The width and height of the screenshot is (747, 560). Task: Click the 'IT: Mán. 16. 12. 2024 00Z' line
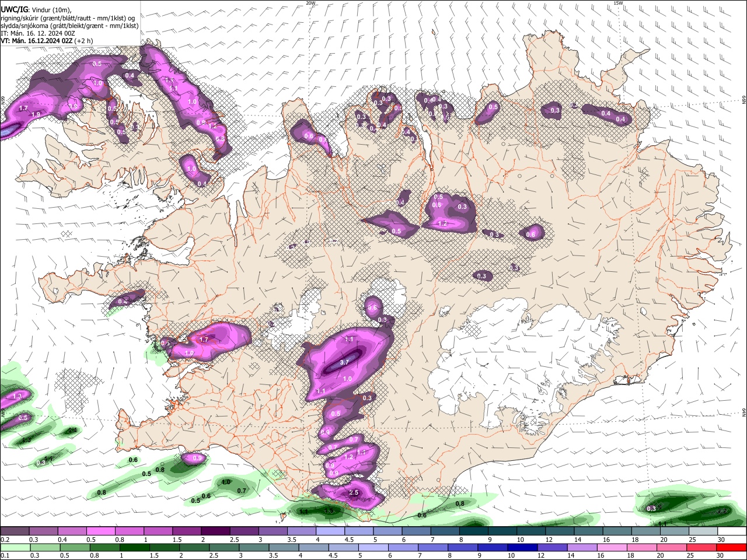click(x=38, y=33)
